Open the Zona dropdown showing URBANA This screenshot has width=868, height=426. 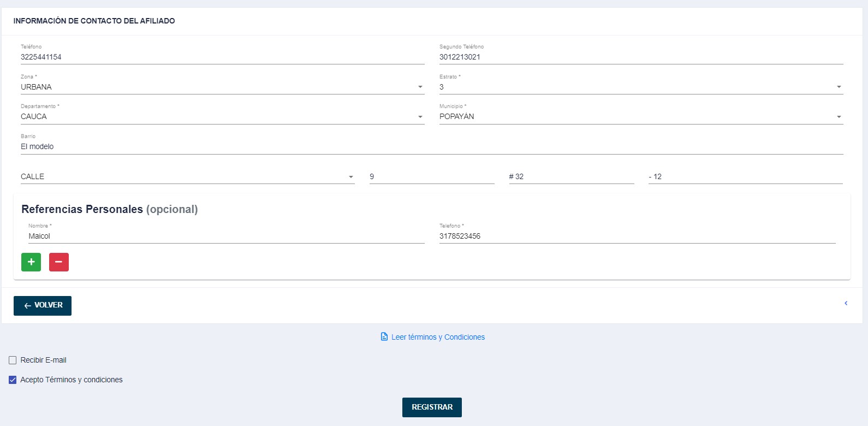tap(223, 87)
